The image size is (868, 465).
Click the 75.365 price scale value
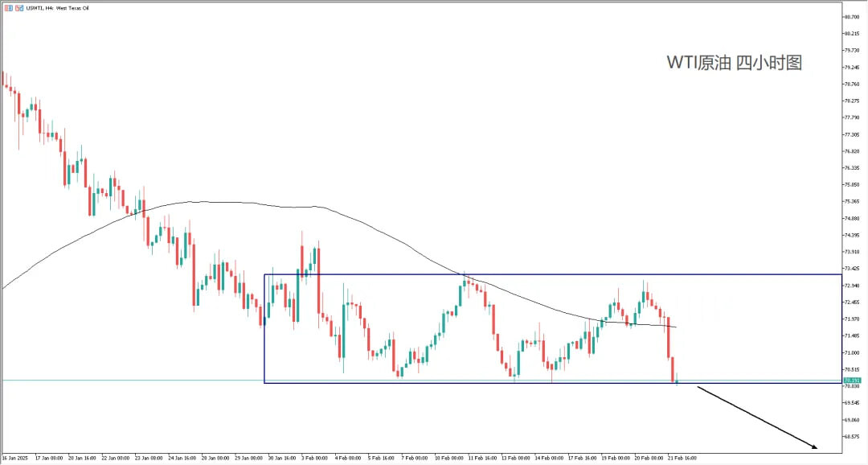[851, 201]
